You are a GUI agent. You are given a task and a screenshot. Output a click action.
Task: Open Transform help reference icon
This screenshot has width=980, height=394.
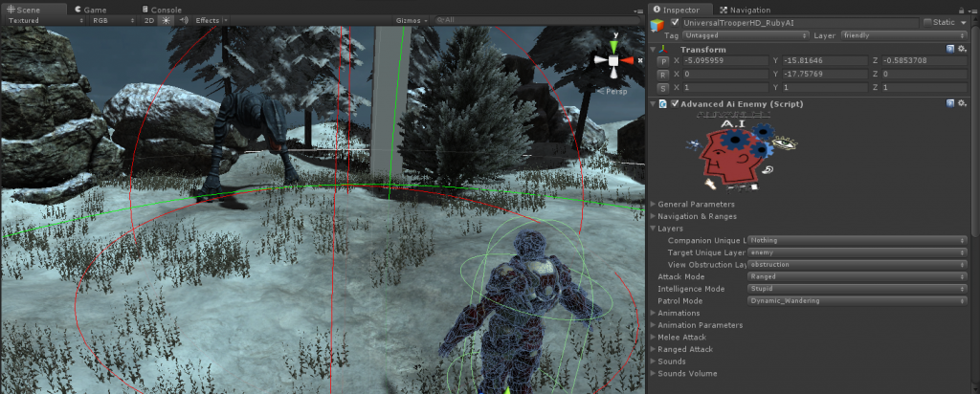pos(949,49)
